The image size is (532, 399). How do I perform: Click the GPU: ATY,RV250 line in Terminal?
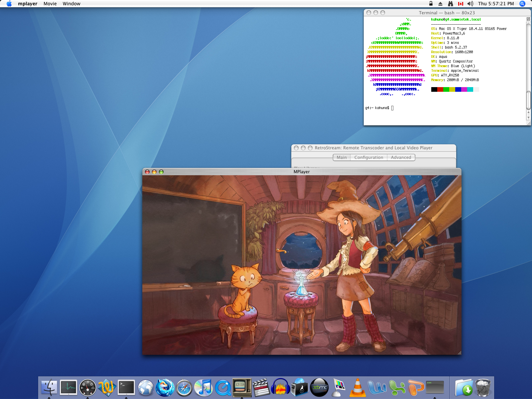tap(445, 75)
